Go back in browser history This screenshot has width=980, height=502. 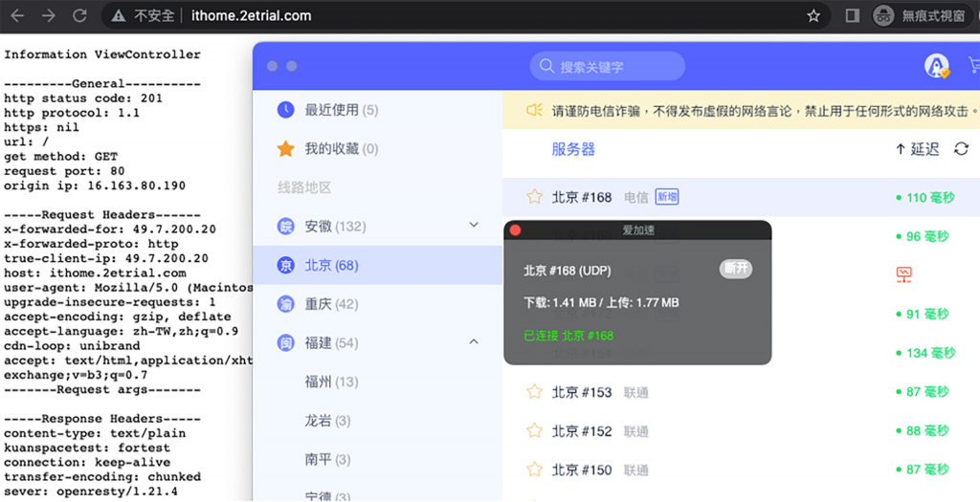pyautogui.click(x=17, y=15)
